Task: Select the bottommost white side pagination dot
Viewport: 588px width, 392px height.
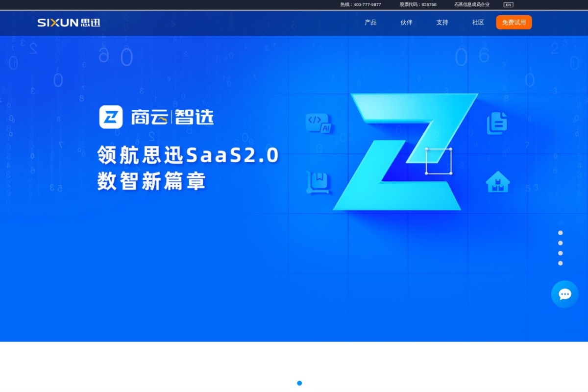Action: [560, 263]
